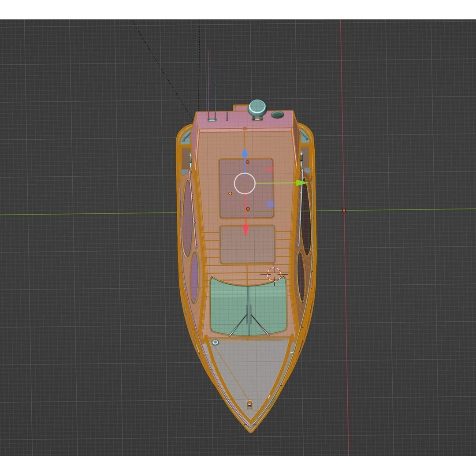Select the bow ring at the boat tip

coord(249,403)
